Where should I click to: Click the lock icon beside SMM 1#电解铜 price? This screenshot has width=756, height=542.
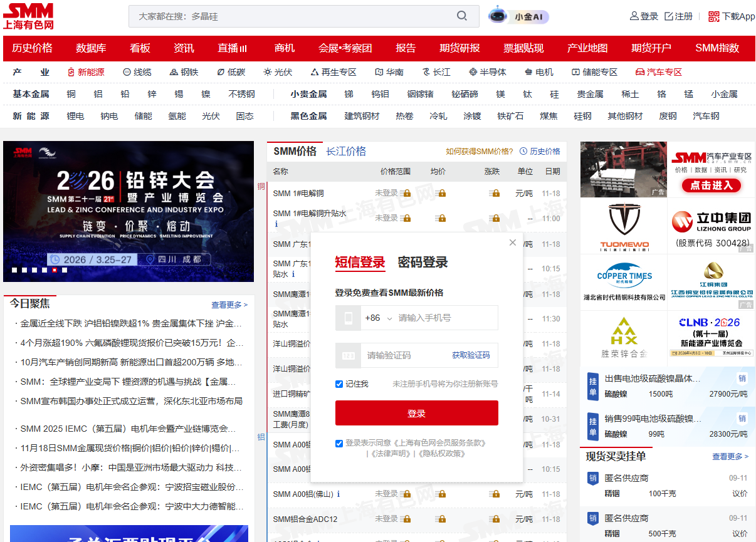(406, 192)
